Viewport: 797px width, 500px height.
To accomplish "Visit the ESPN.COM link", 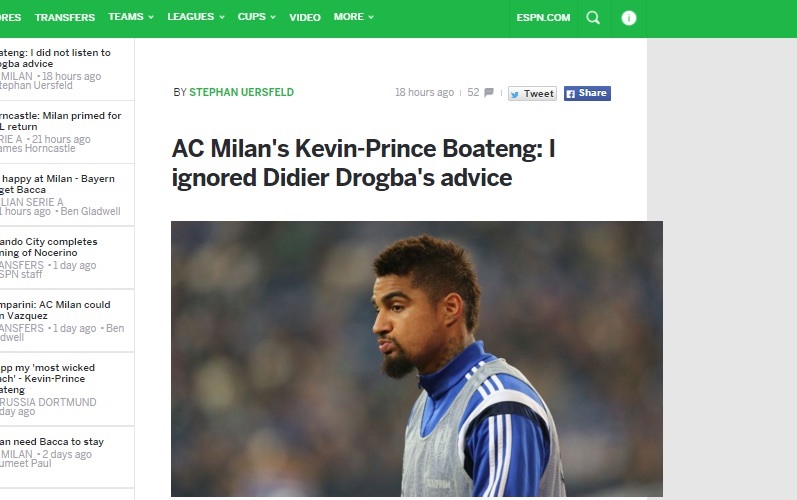I will (x=543, y=18).
